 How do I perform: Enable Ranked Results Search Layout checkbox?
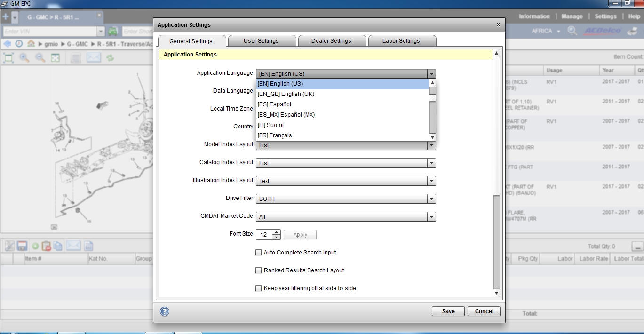click(x=258, y=270)
